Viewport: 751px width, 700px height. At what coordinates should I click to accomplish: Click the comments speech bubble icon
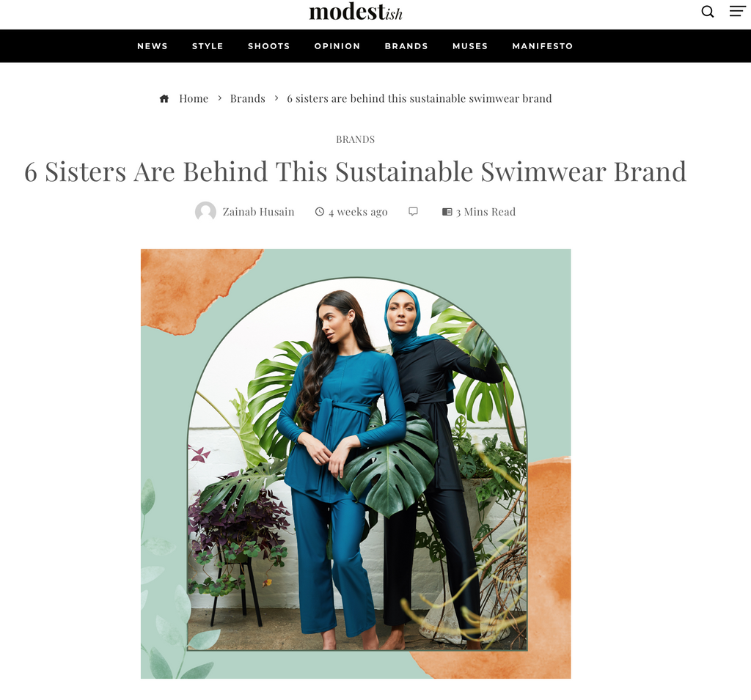[x=413, y=212]
